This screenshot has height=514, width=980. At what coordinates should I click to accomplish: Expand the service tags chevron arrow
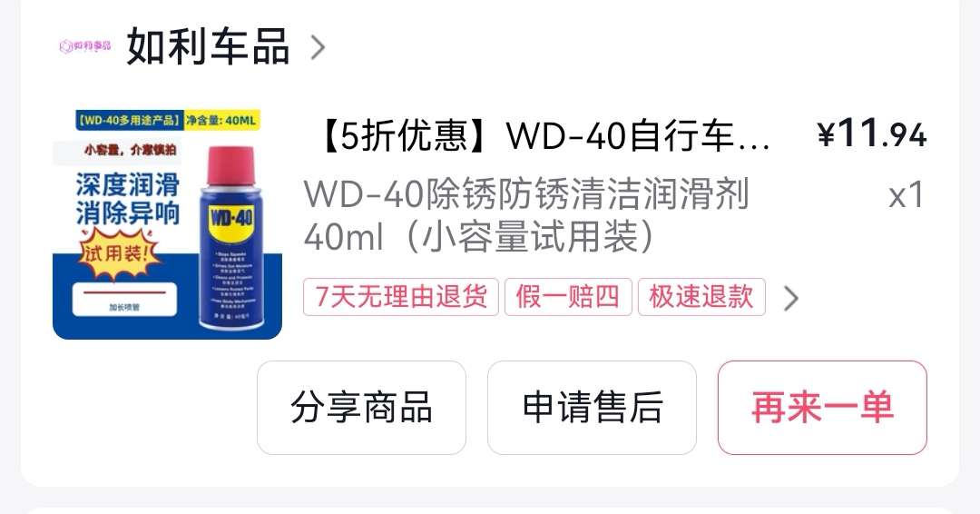tap(790, 298)
